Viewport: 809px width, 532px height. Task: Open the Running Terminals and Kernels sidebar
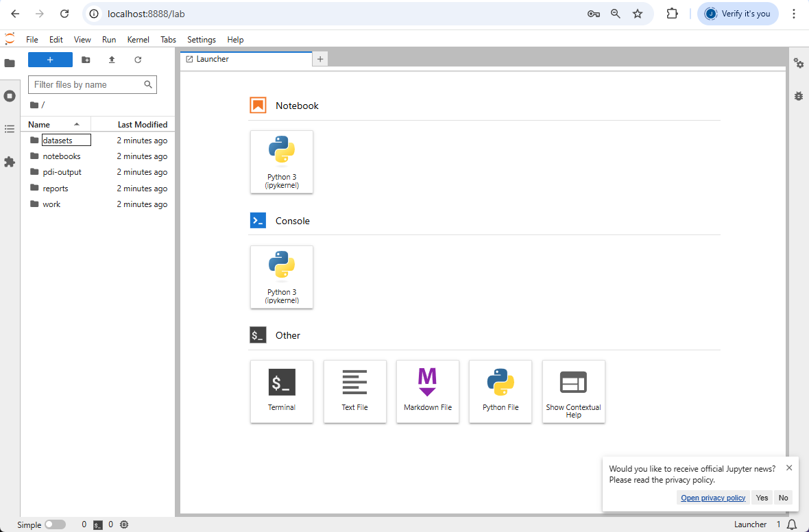(10, 96)
